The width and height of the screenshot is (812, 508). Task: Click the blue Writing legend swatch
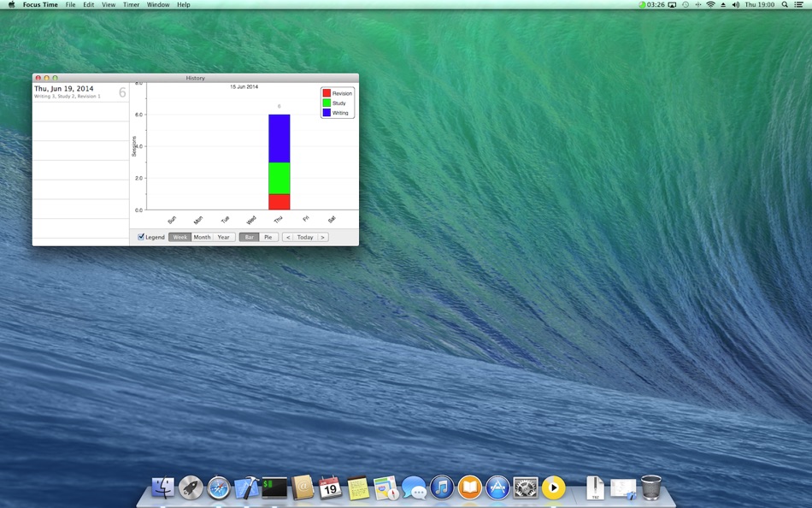(x=327, y=112)
